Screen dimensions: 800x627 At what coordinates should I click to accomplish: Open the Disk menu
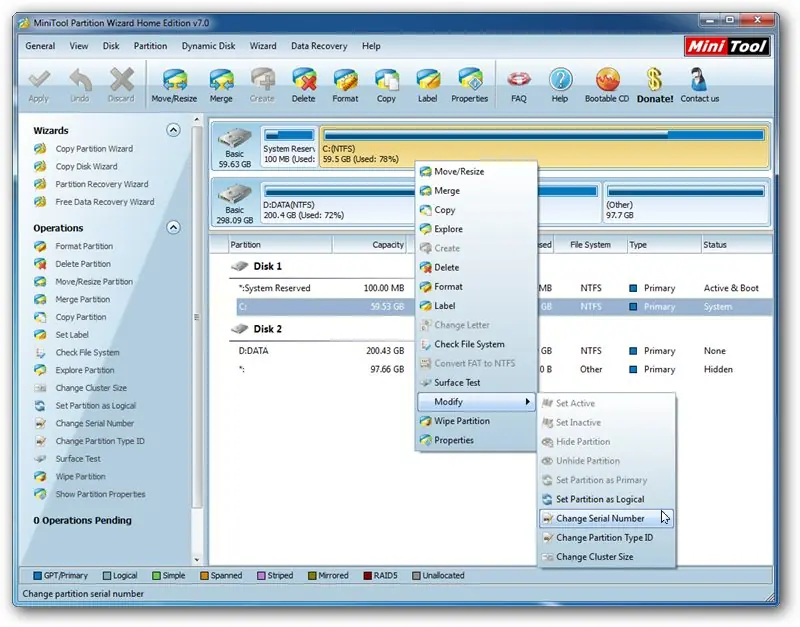(x=111, y=46)
